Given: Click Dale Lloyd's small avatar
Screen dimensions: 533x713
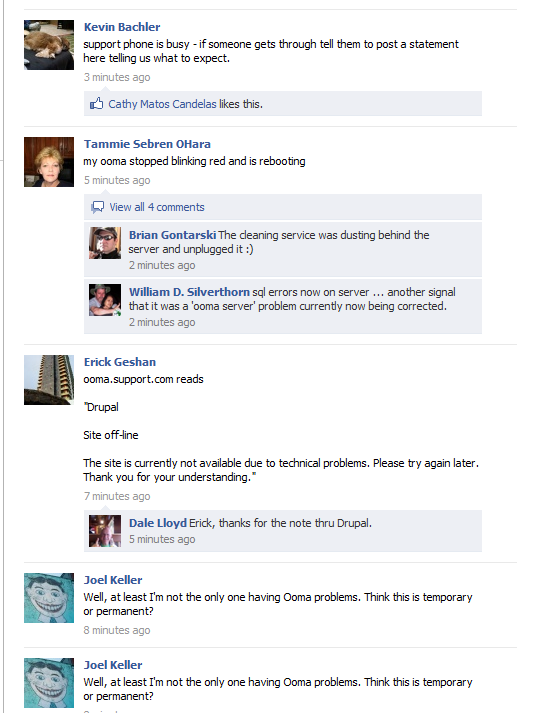Looking at the screenshot, I should click(x=105, y=531).
